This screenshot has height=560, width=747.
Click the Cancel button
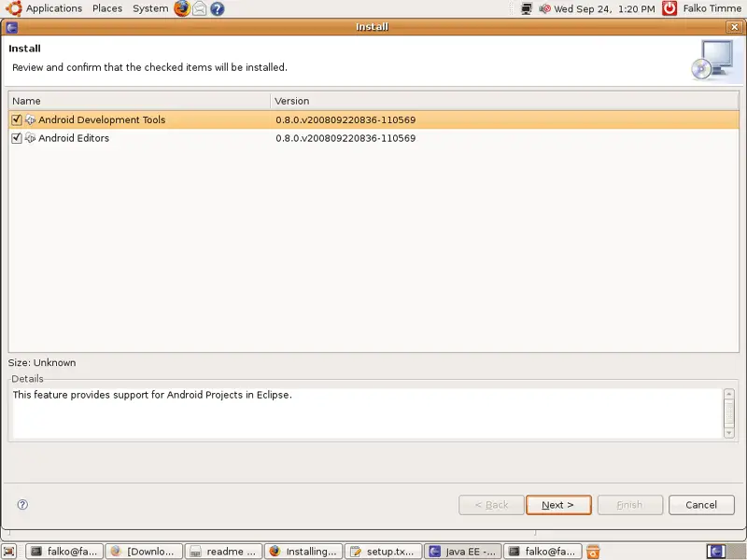coord(701,505)
